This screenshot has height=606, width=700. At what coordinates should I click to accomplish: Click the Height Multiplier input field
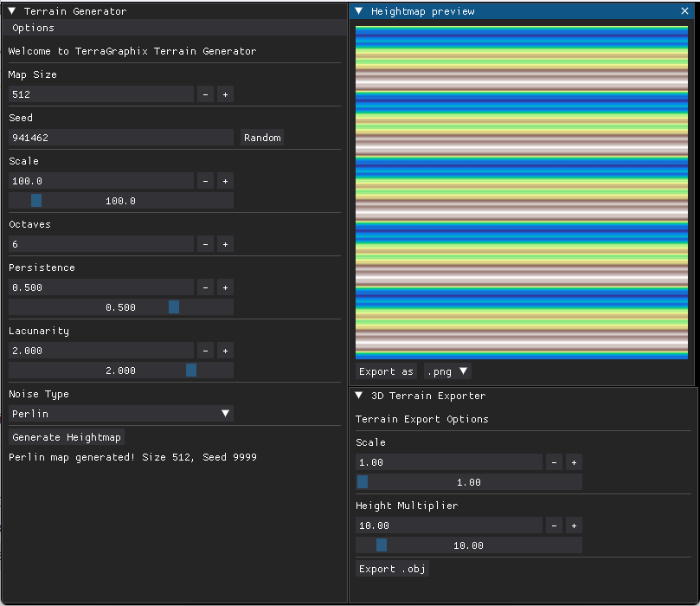click(x=449, y=525)
